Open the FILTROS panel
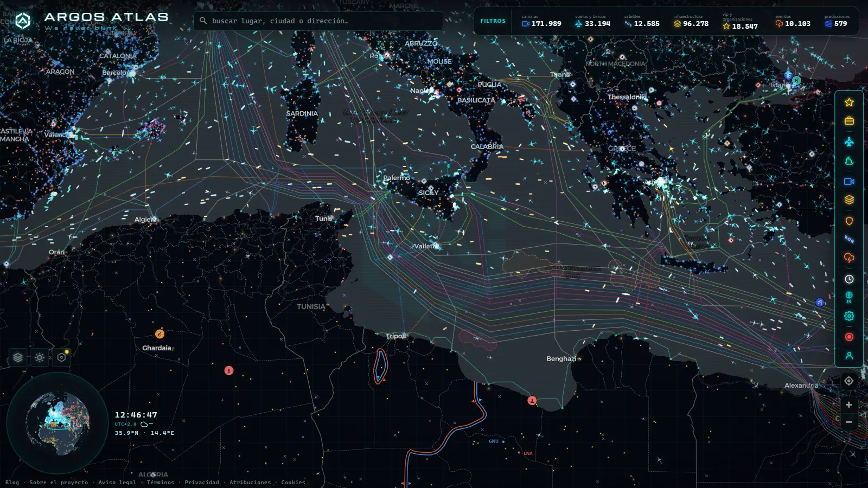Screen dimensions: 868x488 click(x=493, y=21)
